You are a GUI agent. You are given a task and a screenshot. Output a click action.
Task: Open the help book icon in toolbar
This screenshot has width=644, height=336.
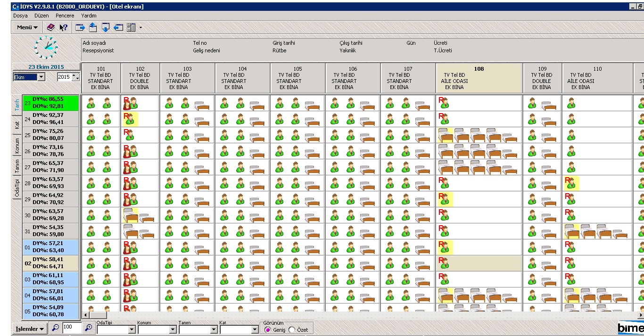(x=51, y=27)
